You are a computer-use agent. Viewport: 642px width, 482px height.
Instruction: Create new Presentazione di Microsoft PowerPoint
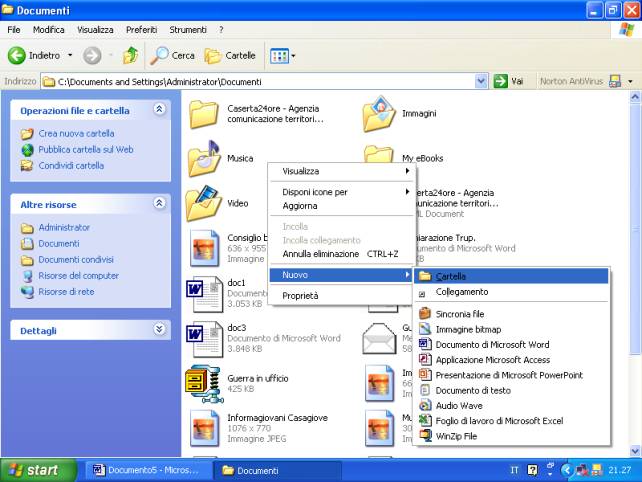tap(511, 375)
